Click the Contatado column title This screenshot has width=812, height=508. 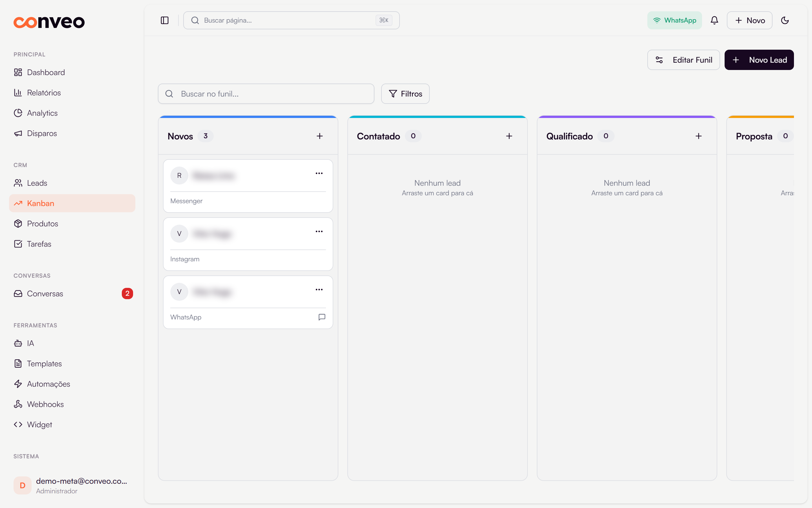(x=378, y=136)
